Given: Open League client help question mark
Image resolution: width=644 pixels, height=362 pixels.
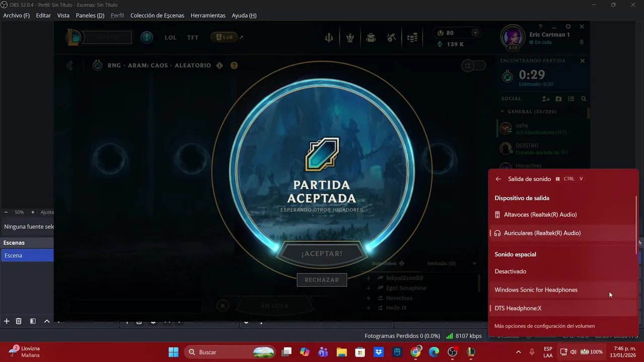Looking at the screenshot, I should pyautogui.click(x=540, y=27).
